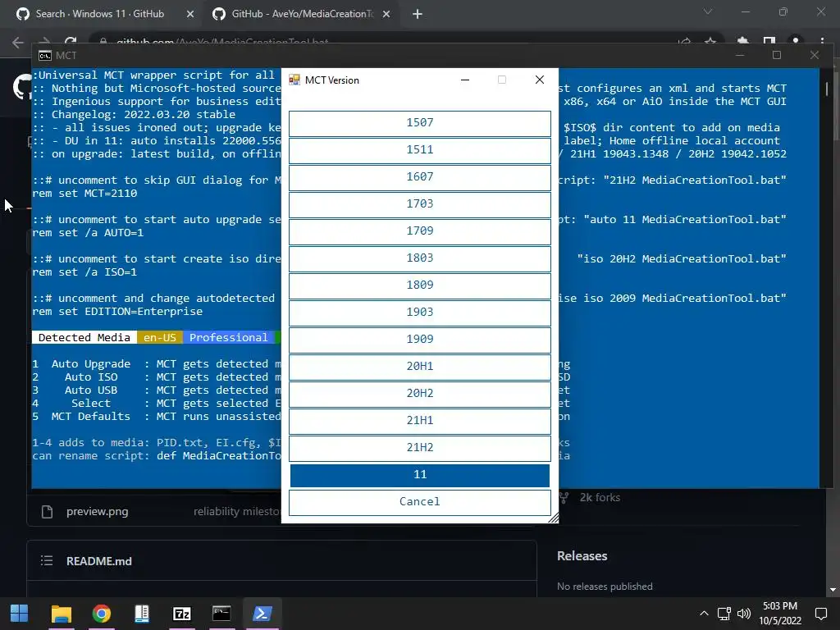Select version 1507 in MCT Version dialog
Screen dimensions: 840x630
click(419, 123)
